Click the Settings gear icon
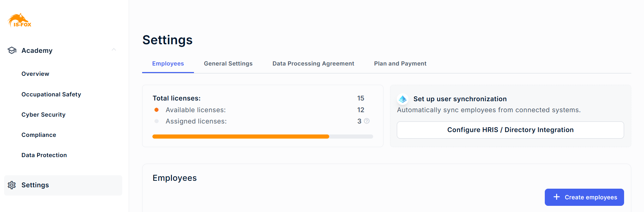This screenshot has height=212, width=644. click(12, 185)
